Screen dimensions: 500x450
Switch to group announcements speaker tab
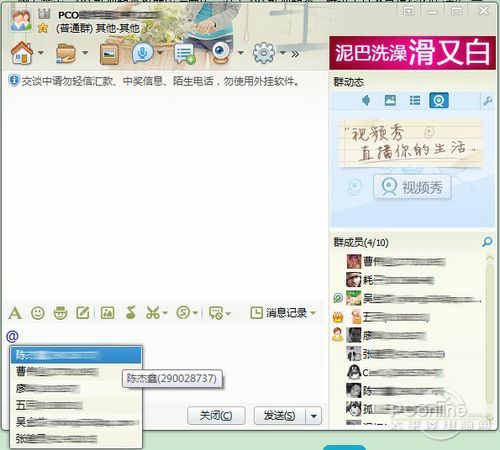pos(366,100)
